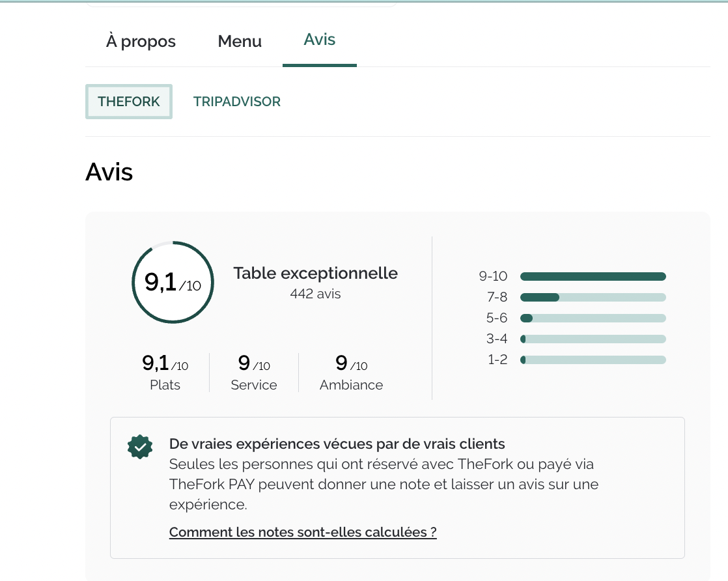The image size is (728, 581).
Task: Click the large Avis section heading
Action: point(109,173)
